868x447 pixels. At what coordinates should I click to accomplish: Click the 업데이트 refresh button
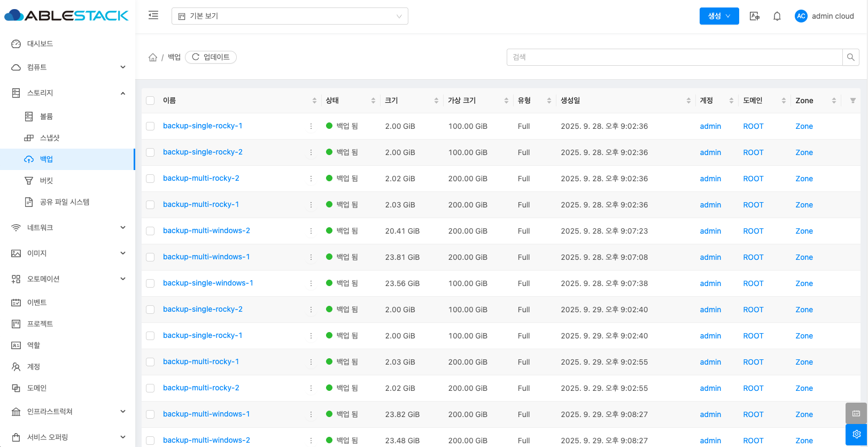click(211, 57)
